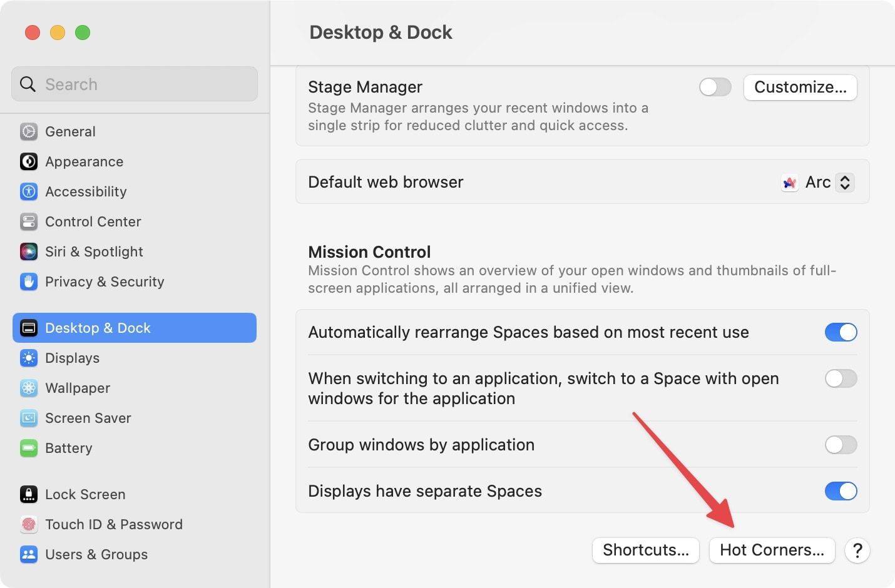Select the Wallpaper icon
This screenshot has height=588, width=895.
pos(29,388)
